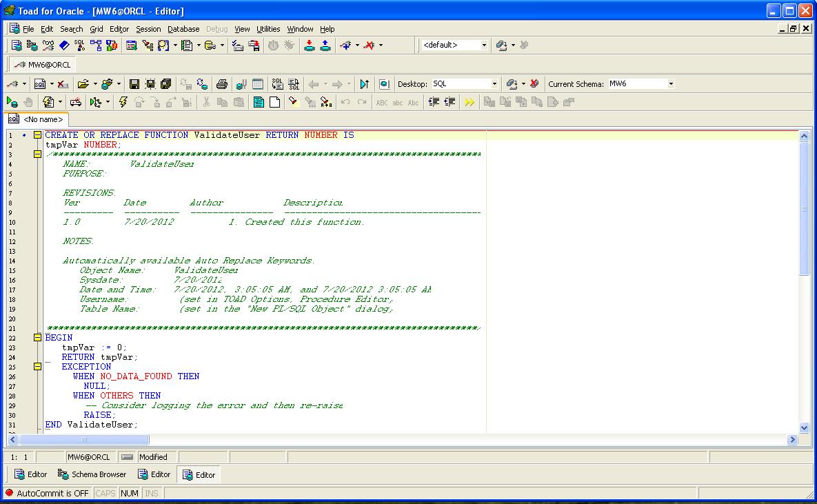Screen dimensions: 817x504
Task: Open Schema Browser from main toolbar
Action: (32, 46)
